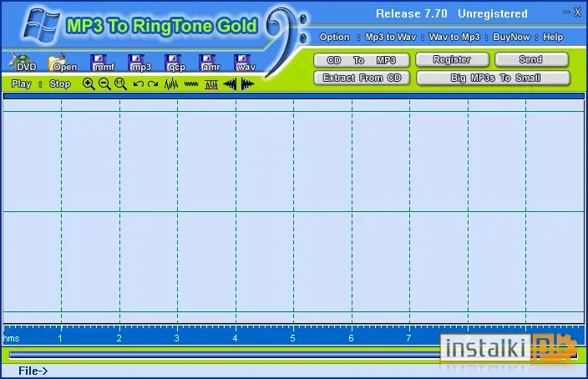Screen dimensions: 588x379
Task: Save ringtone as wav format
Action: tap(246, 63)
